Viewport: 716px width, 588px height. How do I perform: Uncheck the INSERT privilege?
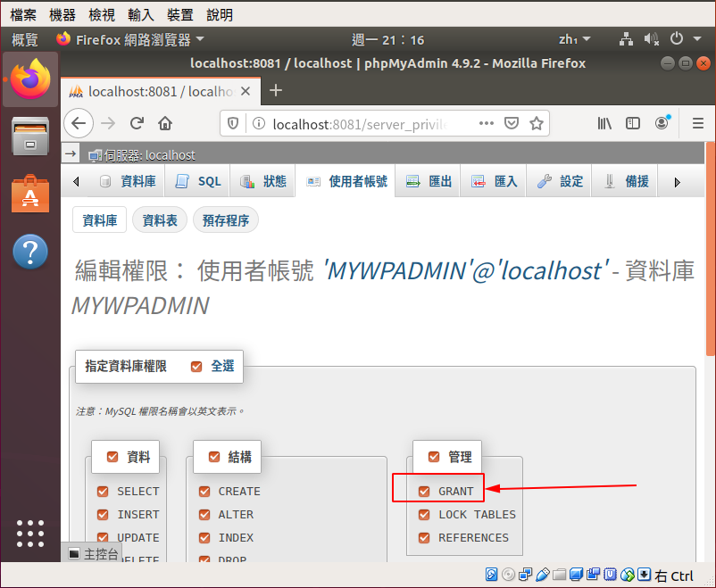(x=103, y=515)
